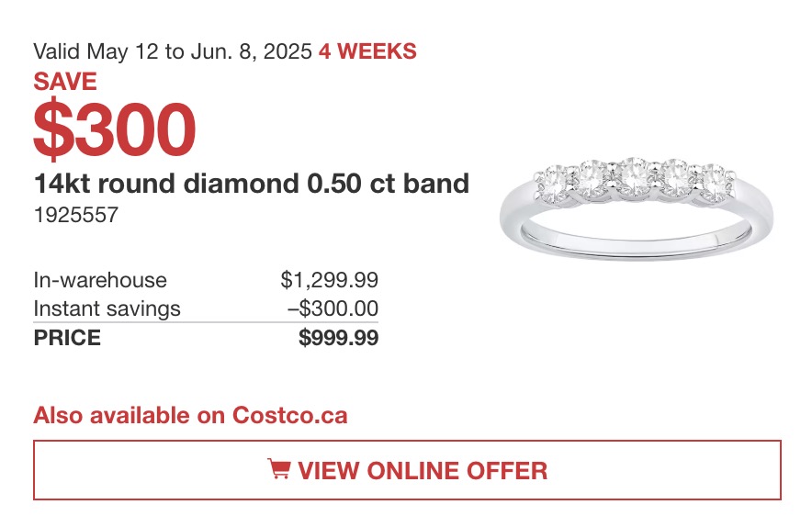Screen dimensions: 812x527
Task: Click the leftmost diamond on the ring
Action: coord(554,182)
